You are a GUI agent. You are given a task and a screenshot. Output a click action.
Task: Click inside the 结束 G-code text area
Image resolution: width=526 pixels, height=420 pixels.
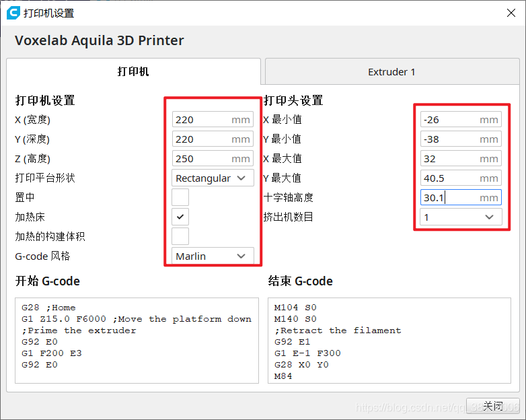coord(389,341)
